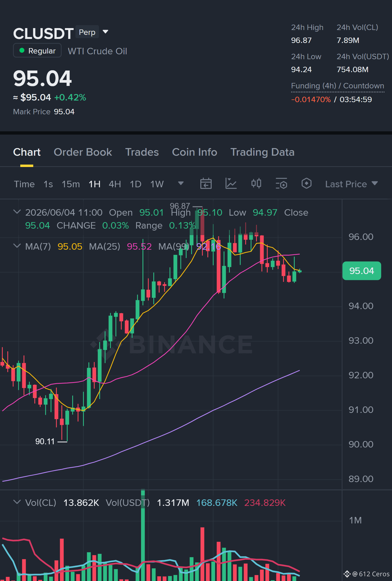Switch chart to 4H interval
The image size is (392, 581).
(x=115, y=184)
